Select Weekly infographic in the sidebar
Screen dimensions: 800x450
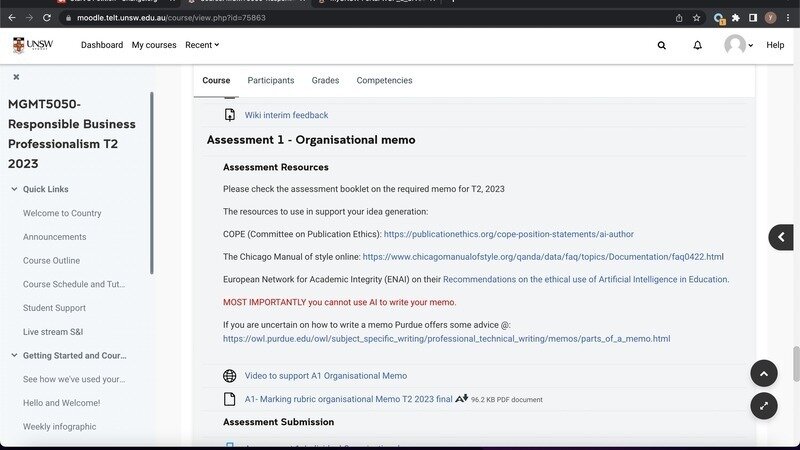point(59,427)
